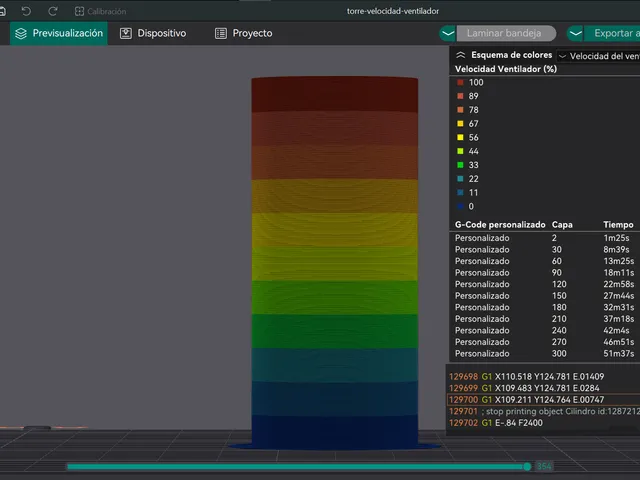Select Personalizado row at layer 180
The image size is (640, 480).
pos(545,307)
